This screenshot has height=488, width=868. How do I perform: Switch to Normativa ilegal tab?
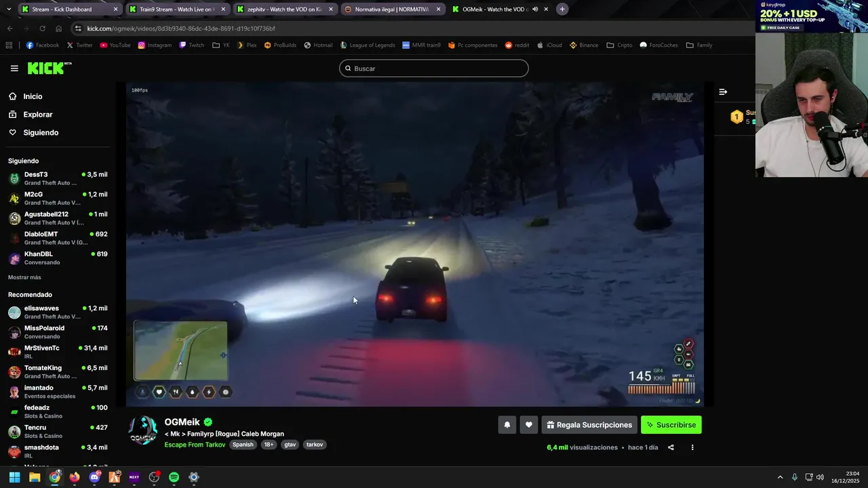click(x=391, y=9)
